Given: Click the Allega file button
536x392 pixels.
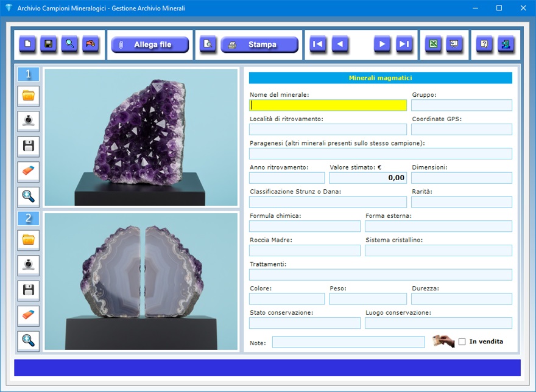Looking at the screenshot, I should 150,44.
